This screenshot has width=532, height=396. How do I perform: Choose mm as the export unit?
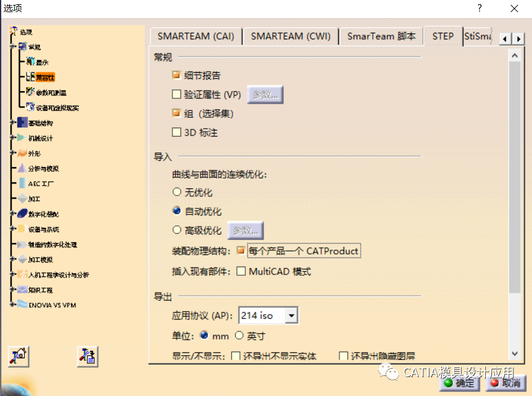tap(204, 335)
